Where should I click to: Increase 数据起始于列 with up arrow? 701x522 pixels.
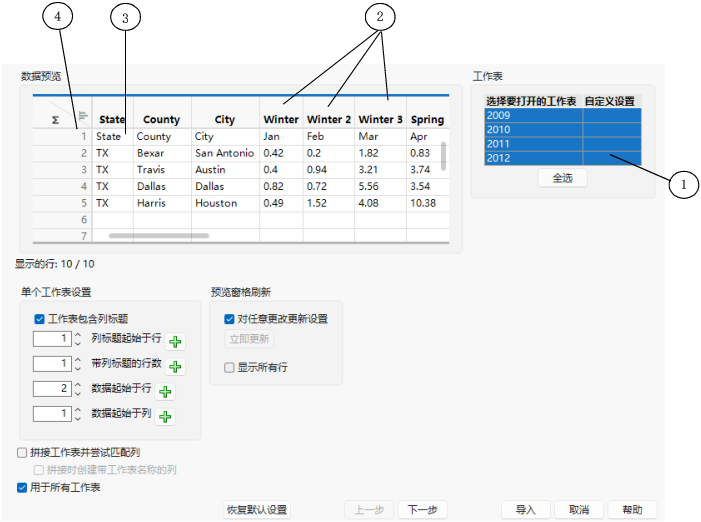pyautogui.click(x=78, y=410)
